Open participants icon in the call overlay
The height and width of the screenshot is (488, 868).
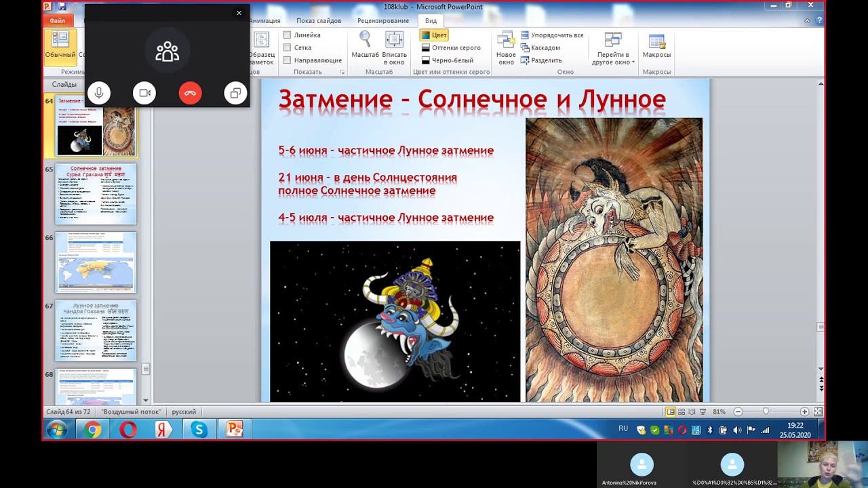click(167, 52)
